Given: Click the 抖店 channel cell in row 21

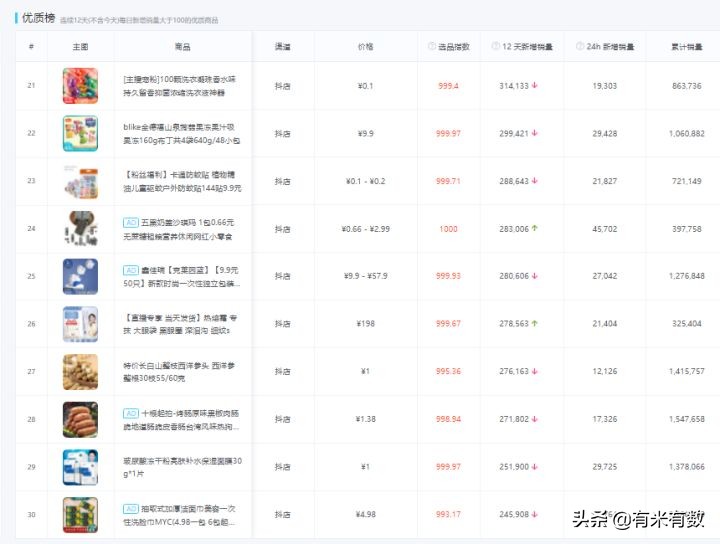Looking at the screenshot, I should [x=282, y=86].
